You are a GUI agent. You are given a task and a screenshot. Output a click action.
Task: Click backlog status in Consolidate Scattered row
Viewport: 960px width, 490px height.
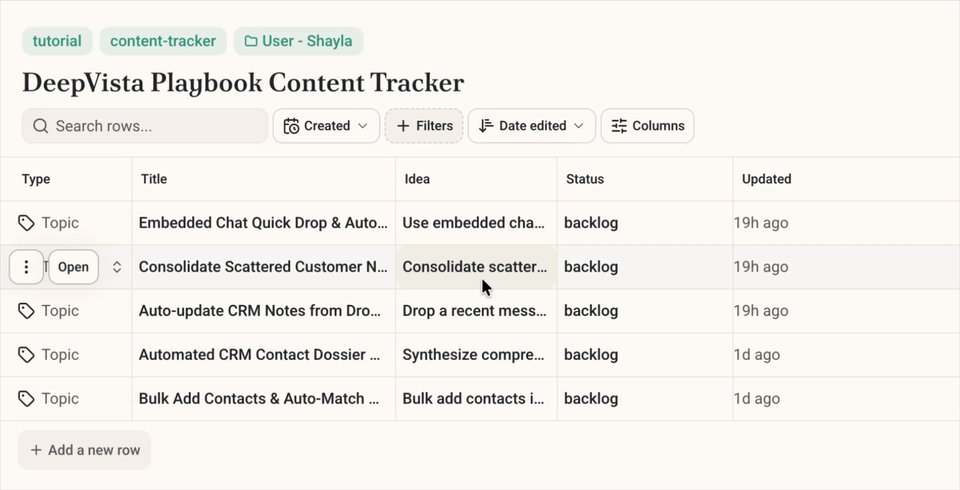[x=591, y=267]
